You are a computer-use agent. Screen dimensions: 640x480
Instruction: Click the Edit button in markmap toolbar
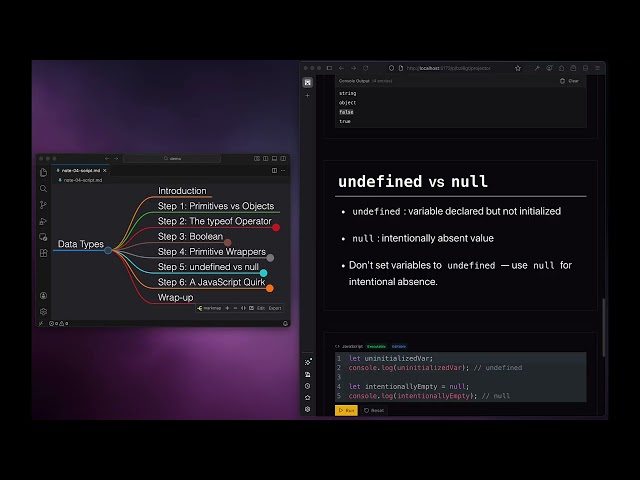tap(261, 308)
